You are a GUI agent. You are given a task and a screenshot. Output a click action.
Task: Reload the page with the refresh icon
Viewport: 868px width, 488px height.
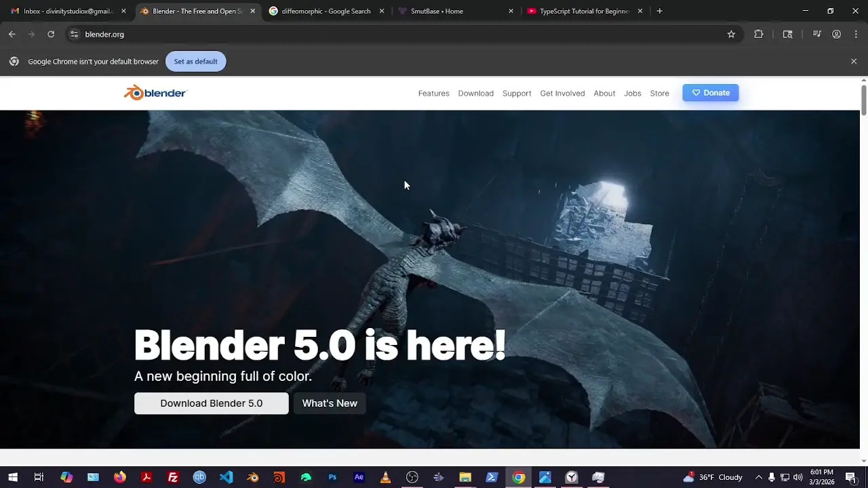(51, 34)
